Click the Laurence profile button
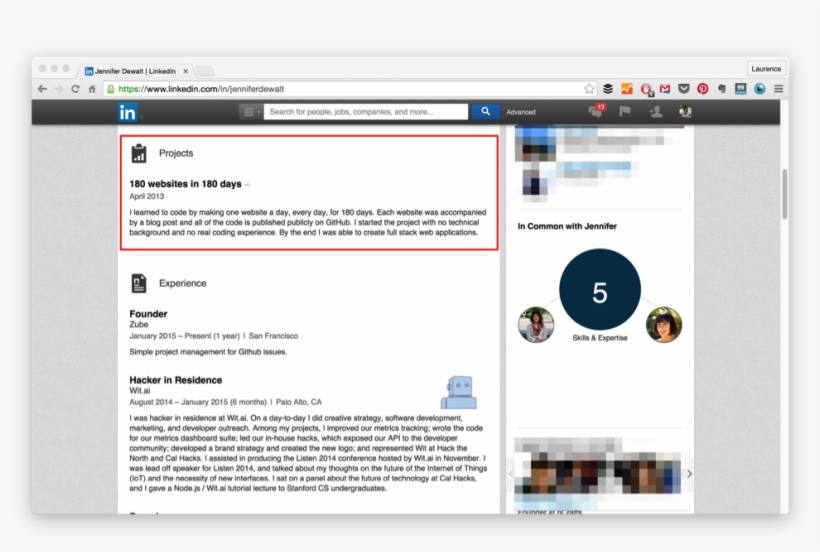 click(766, 68)
